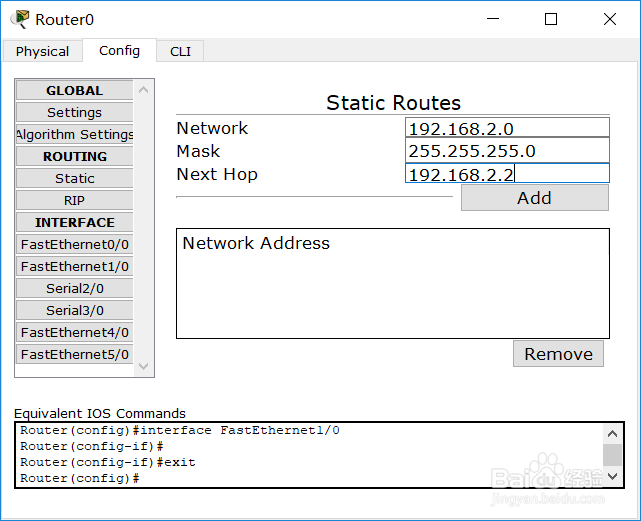The height and width of the screenshot is (521, 641).
Task: Configure the FastEthernet4/0 interface
Action: [x=74, y=333]
